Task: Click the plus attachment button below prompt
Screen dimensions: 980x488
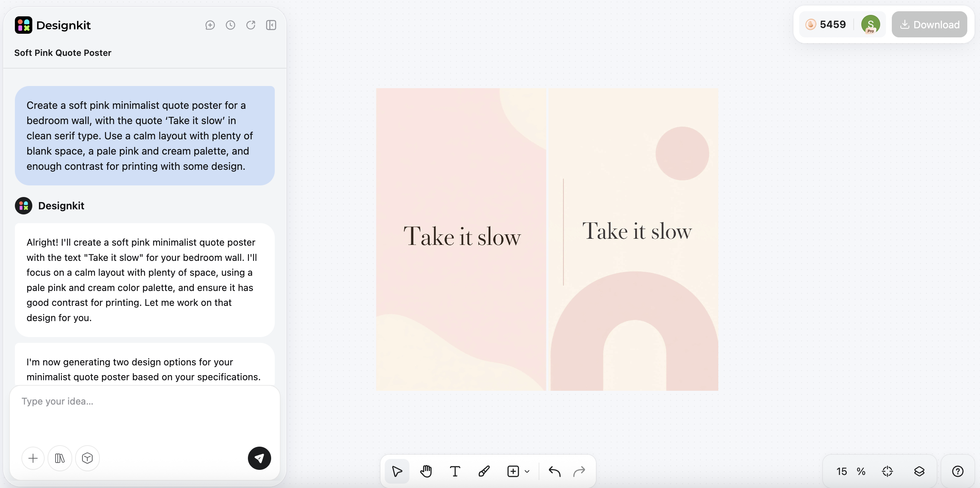Action: click(x=33, y=458)
